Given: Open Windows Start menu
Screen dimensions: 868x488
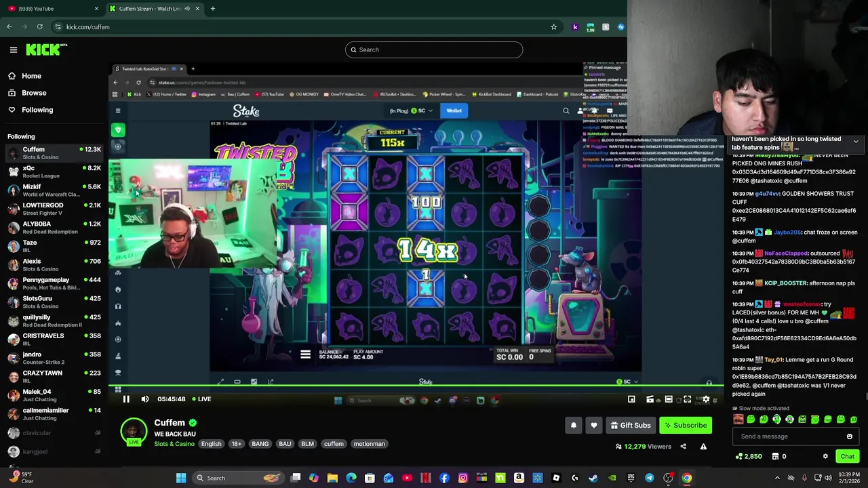Looking at the screenshot, I should 181,479.
